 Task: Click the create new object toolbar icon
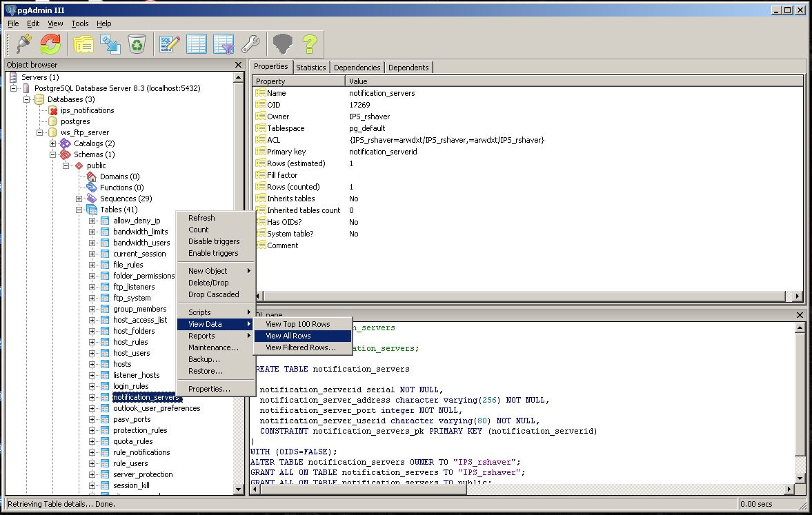click(110, 44)
